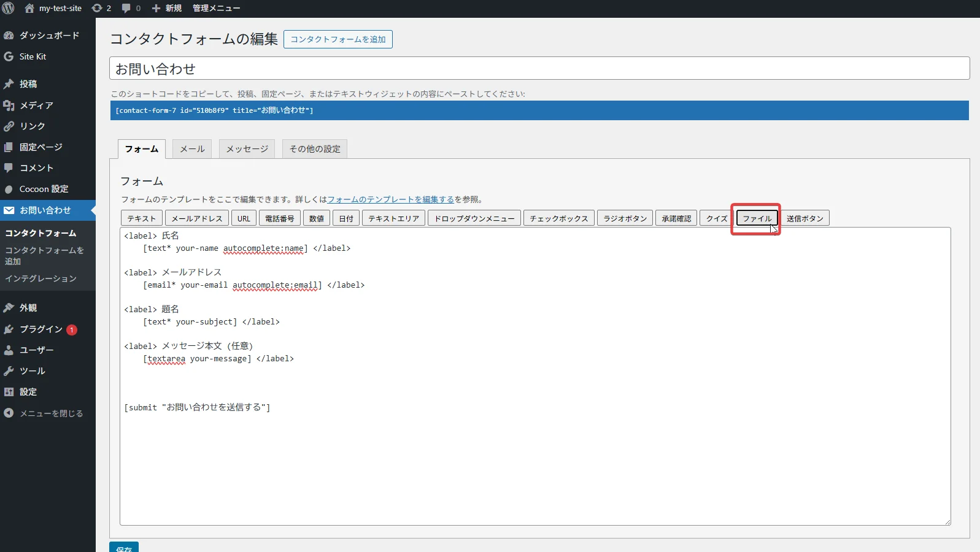Viewport: 980px width, 552px height.
Task: Insert a テキストエリア form tag
Action: (393, 218)
